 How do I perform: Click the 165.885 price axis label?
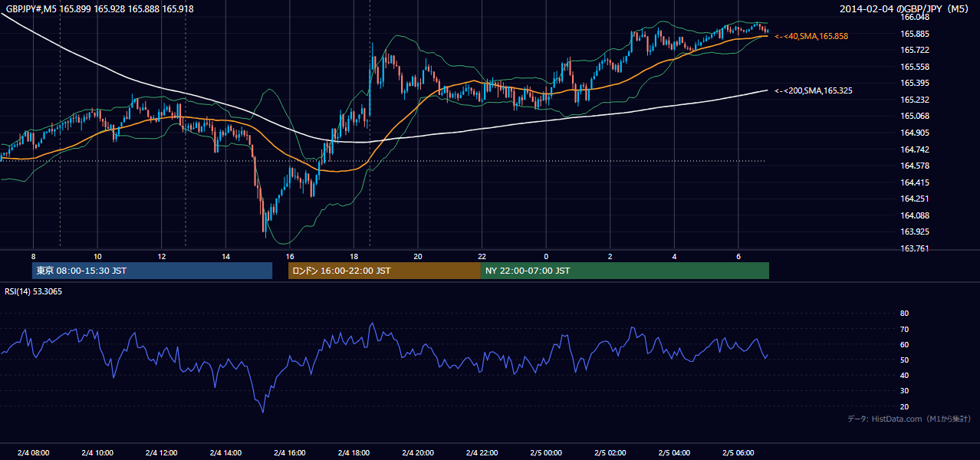(915, 34)
